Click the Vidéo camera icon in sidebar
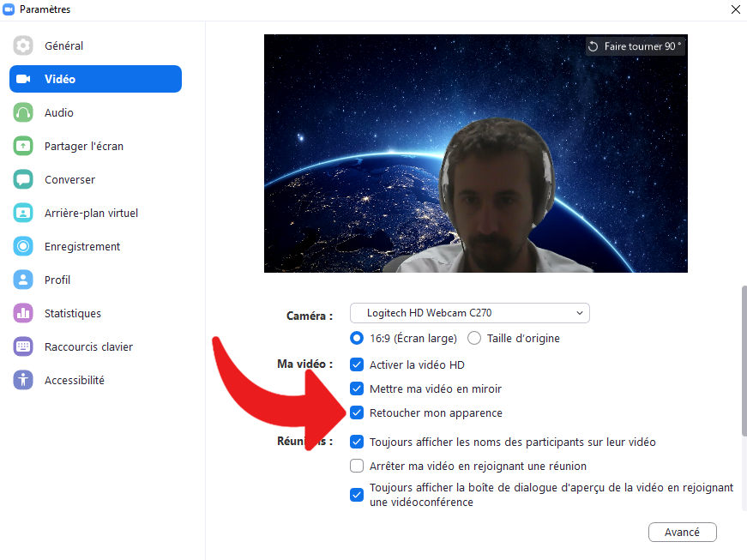The width and height of the screenshot is (747, 560). point(23,79)
